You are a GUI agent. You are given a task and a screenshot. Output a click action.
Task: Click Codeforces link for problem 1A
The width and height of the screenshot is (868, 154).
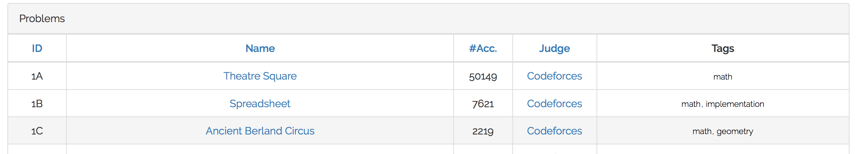tap(554, 76)
